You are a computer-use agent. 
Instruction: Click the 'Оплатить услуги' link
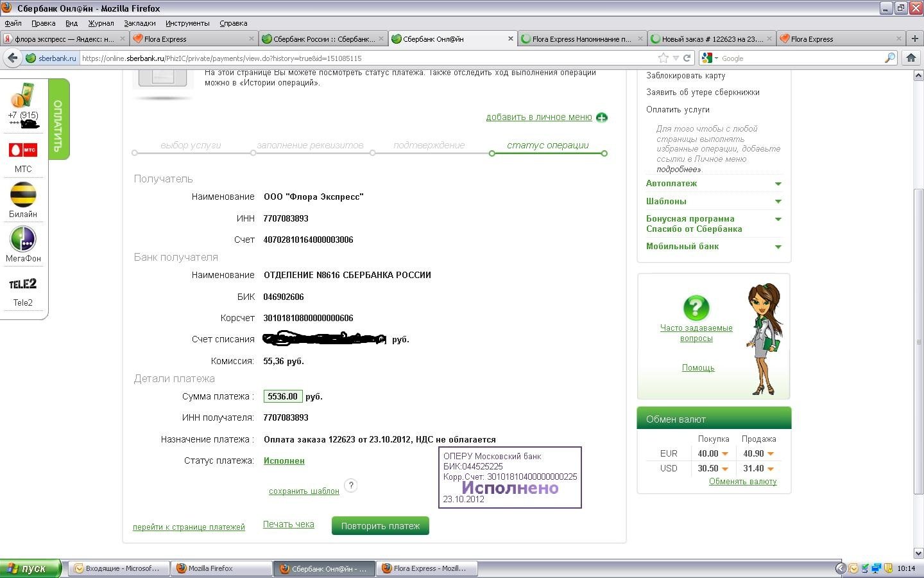click(678, 110)
